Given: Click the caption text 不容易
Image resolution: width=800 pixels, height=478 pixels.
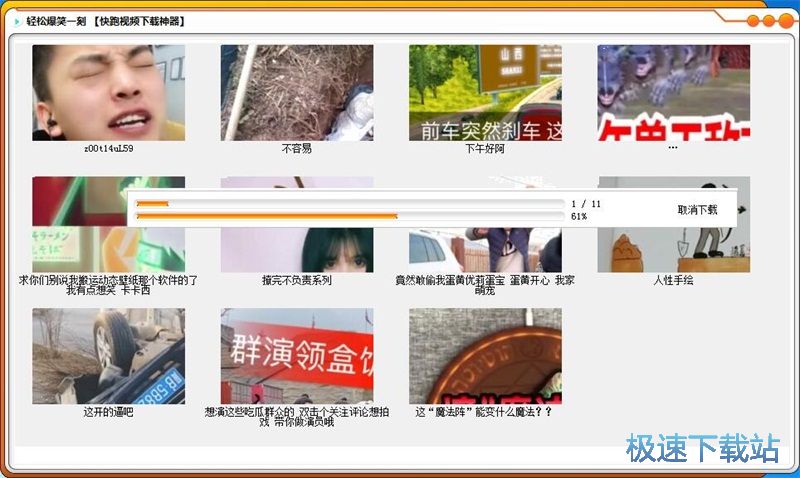Looking at the screenshot, I should click(x=296, y=148).
